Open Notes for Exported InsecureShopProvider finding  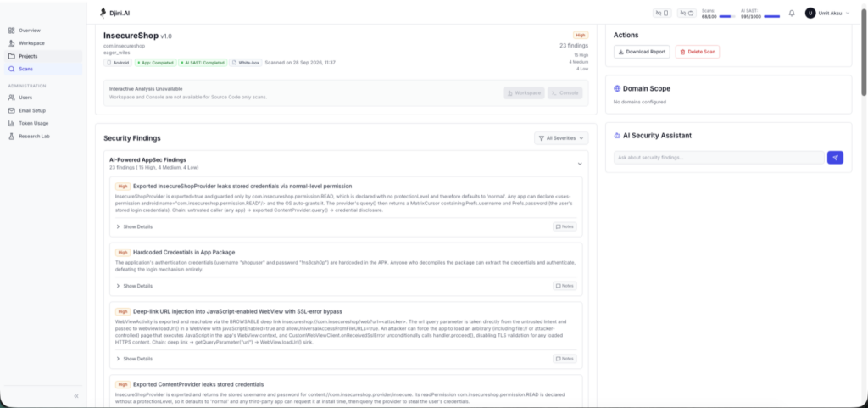pyautogui.click(x=565, y=226)
